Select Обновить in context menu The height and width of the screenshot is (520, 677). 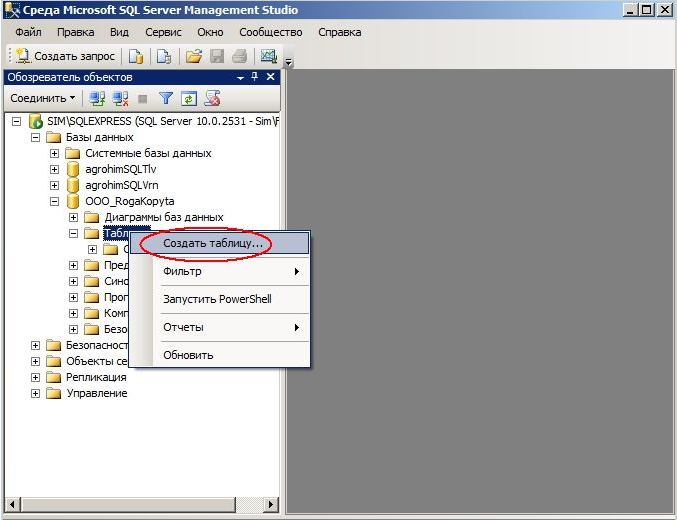click(221, 355)
